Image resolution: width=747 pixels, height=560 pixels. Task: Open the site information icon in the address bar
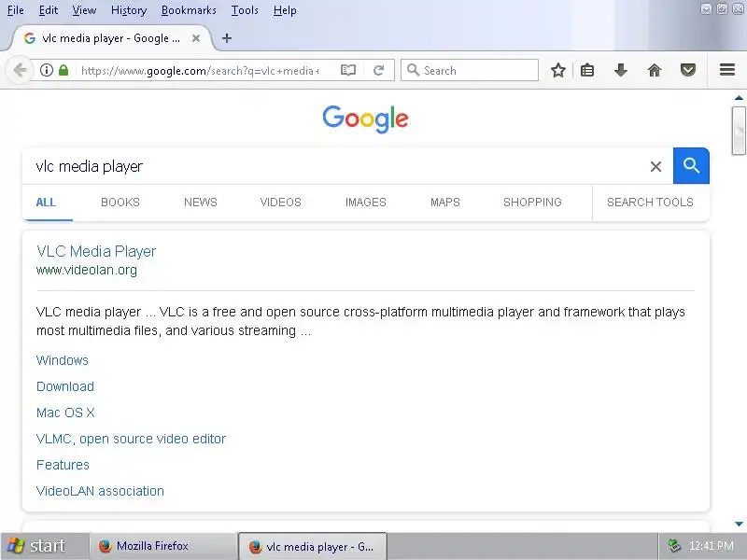46,71
